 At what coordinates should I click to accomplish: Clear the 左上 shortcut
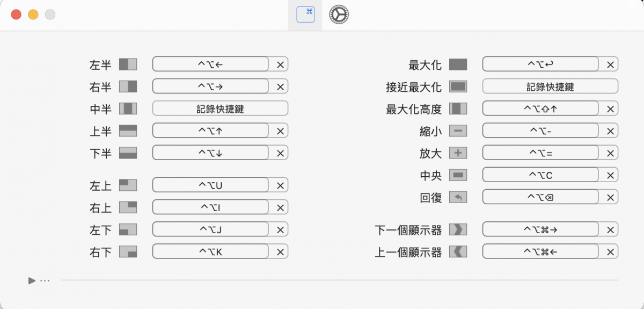point(280,186)
